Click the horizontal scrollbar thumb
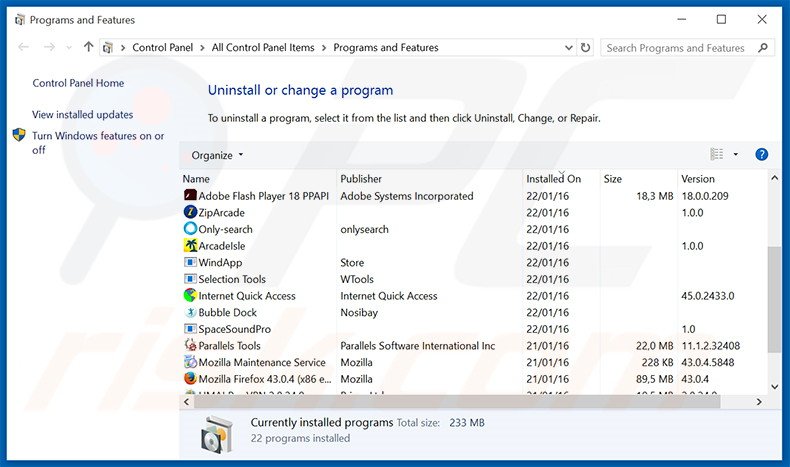 click(x=457, y=402)
